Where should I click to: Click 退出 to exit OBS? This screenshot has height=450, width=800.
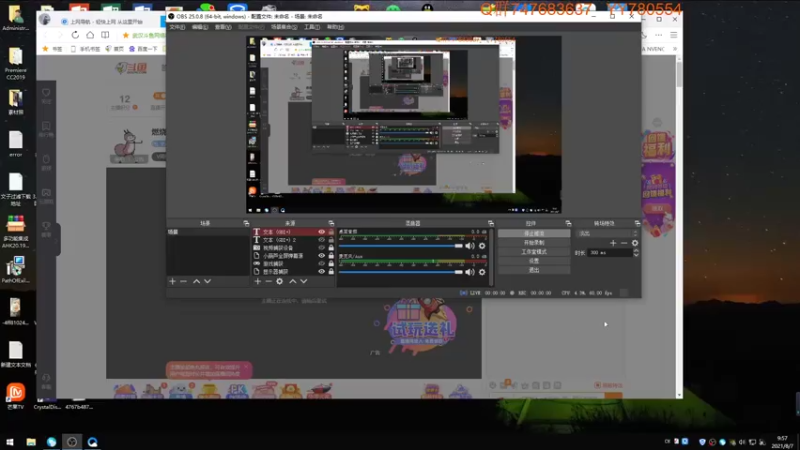pos(534,270)
